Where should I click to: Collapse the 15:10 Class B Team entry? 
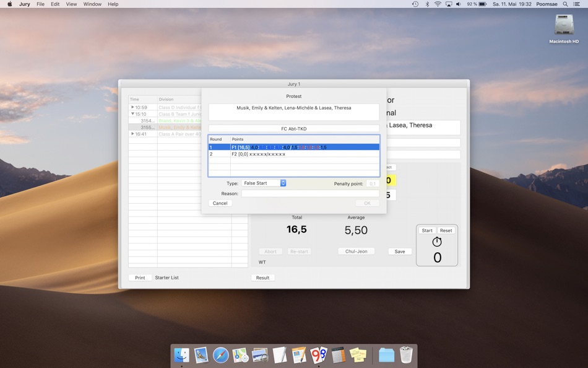[132, 114]
